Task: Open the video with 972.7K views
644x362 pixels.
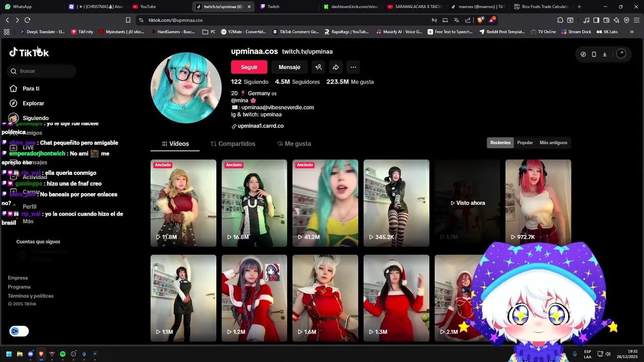Action: (x=538, y=203)
